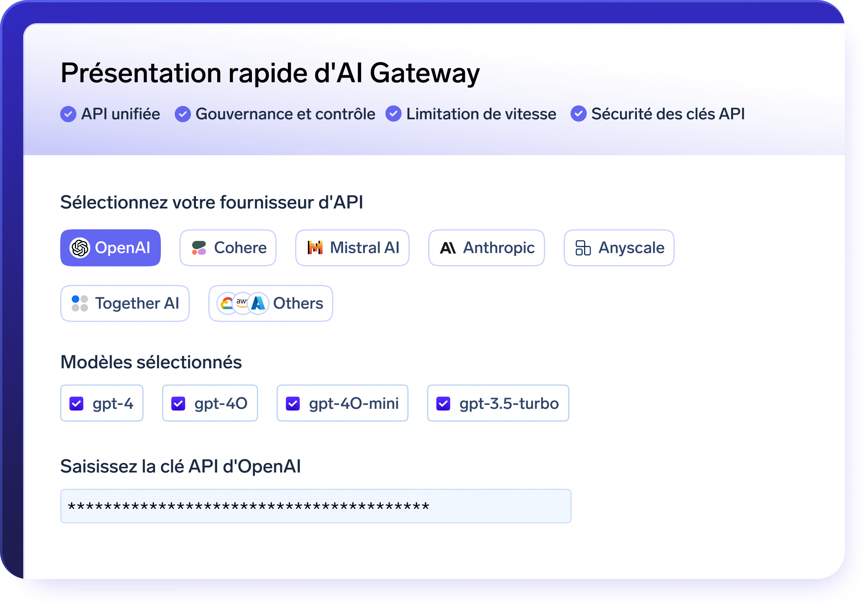This screenshot has height=608, width=868.
Task: Click the Together AI dots icon
Action: point(80,303)
